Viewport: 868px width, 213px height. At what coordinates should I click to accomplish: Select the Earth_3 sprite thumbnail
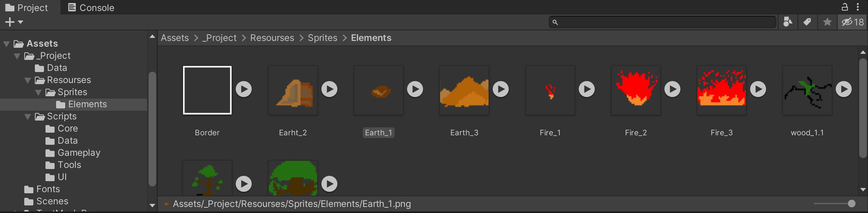pyautogui.click(x=464, y=90)
